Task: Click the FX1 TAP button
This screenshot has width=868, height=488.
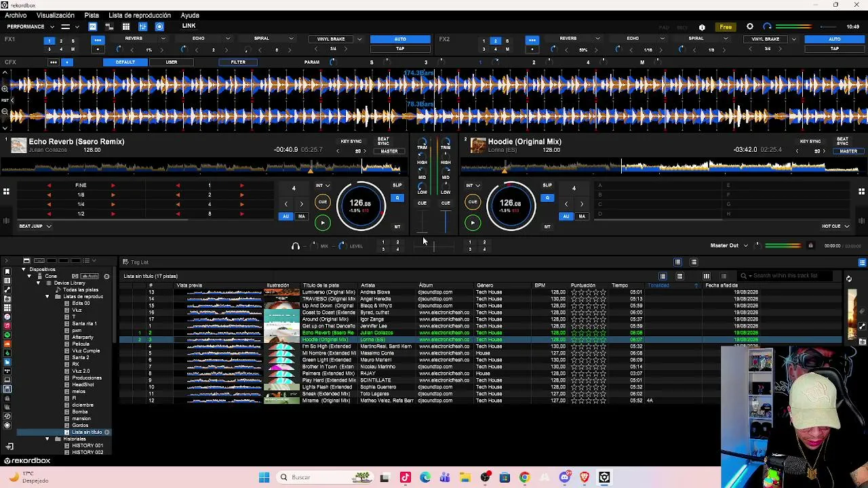Action: [400, 49]
